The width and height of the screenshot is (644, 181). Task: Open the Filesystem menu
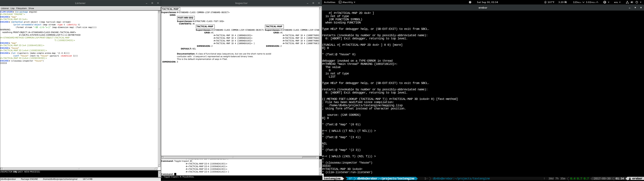coord(21,8)
